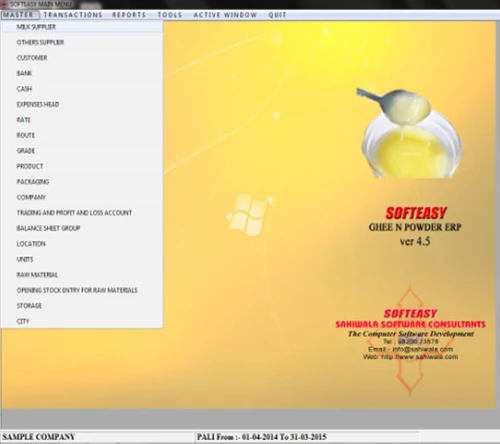Click the Rate menu entry
This screenshot has height=444, width=500.
click(82, 120)
